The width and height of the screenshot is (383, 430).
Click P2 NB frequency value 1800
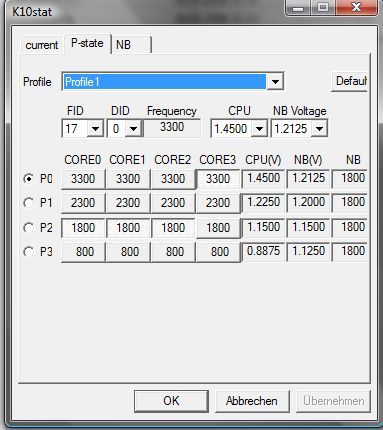pos(350,227)
